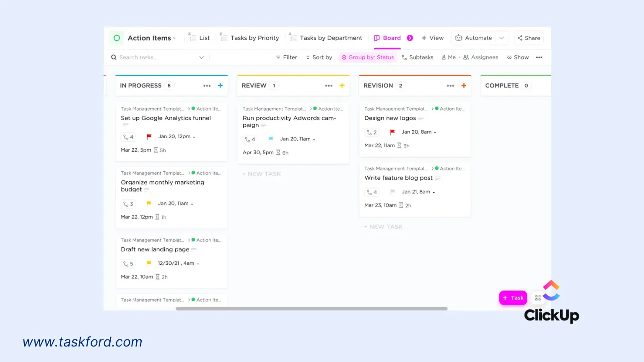Expand the search tasks dropdown chevron
This screenshot has height=362, width=644.
tap(201, 57)
